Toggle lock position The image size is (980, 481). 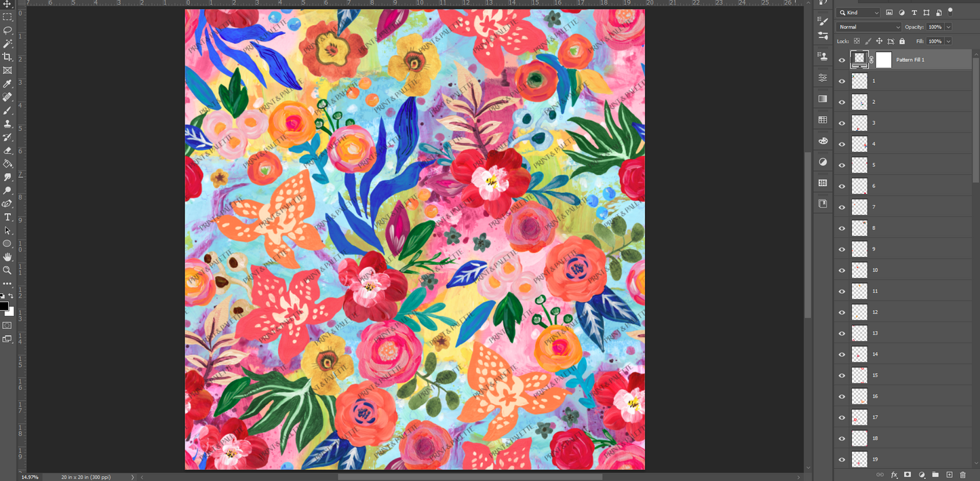tap(879, 41)
